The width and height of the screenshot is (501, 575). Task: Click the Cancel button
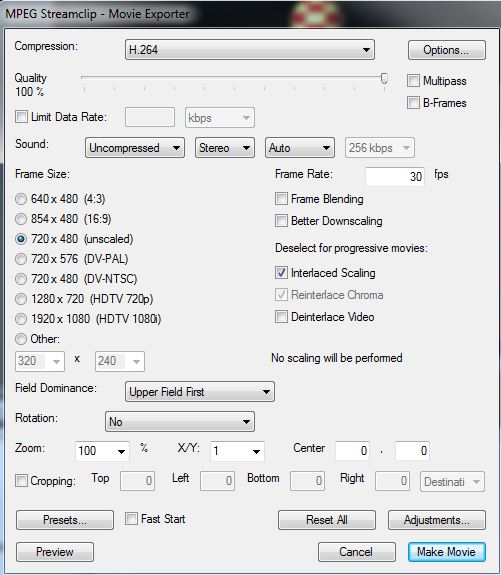(357, 552)
